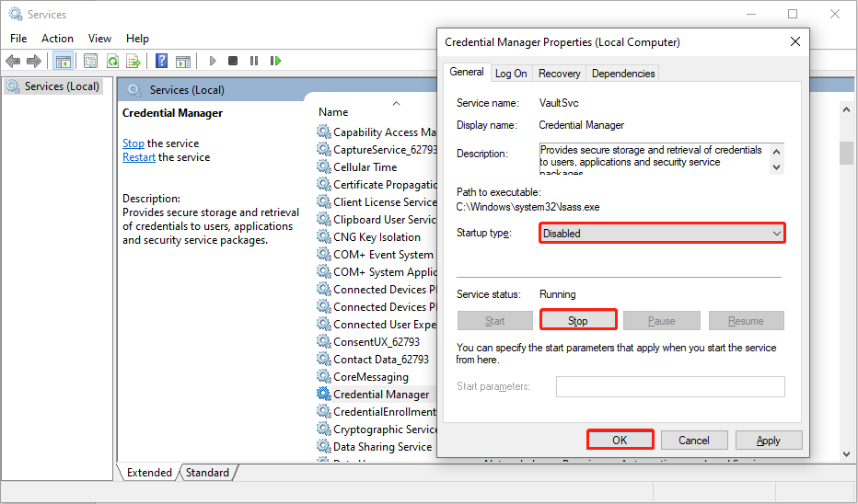This screenshot has height=504, width=858.
Task: Click the Start parameters input field
Action: click(670, 386)
